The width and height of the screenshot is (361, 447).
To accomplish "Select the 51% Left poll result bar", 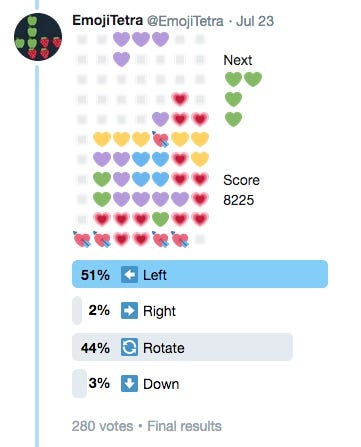I will (x=200, y=274).
